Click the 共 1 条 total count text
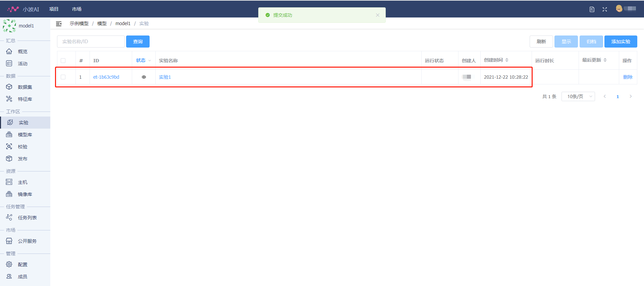644x286 pixels. click(x=549, y=96)
